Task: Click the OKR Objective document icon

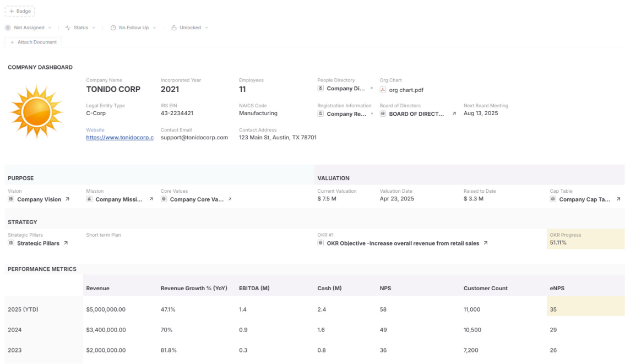Action: pos(320,243)
